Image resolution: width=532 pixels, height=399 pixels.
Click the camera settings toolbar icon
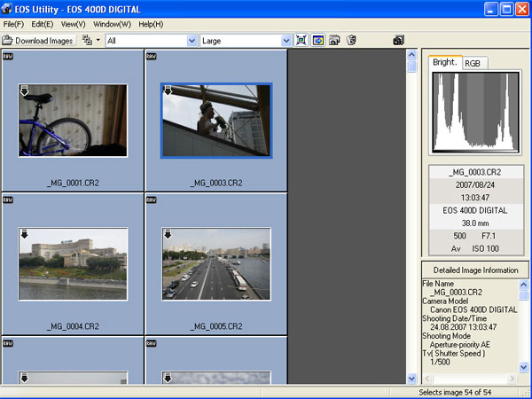334,41
